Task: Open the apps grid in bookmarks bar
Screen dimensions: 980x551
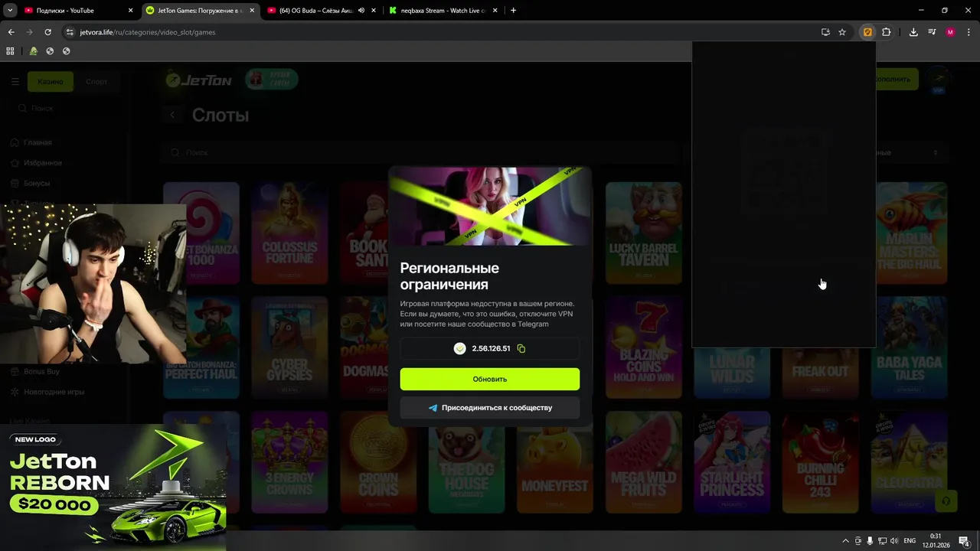Action: pos(10,51)
